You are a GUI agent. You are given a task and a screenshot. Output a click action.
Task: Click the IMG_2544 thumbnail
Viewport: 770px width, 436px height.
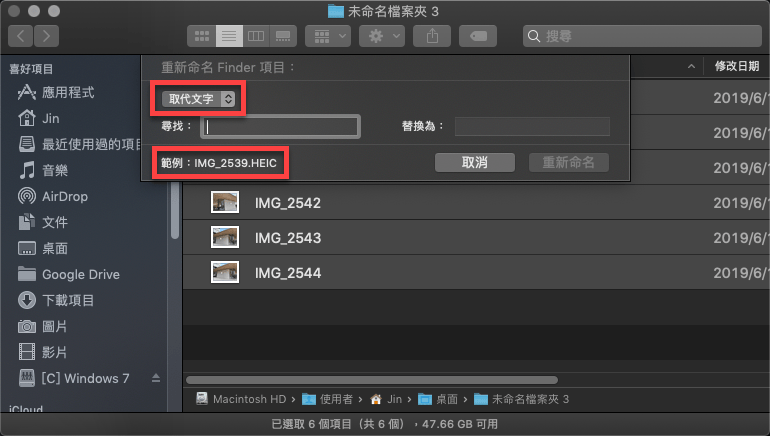[x=225, y=272]
